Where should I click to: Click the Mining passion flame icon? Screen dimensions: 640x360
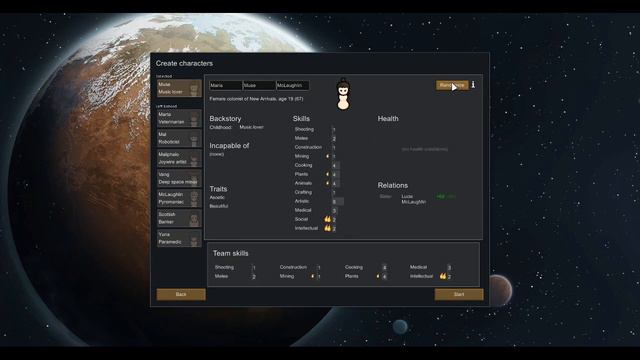[x=327, y=156]
